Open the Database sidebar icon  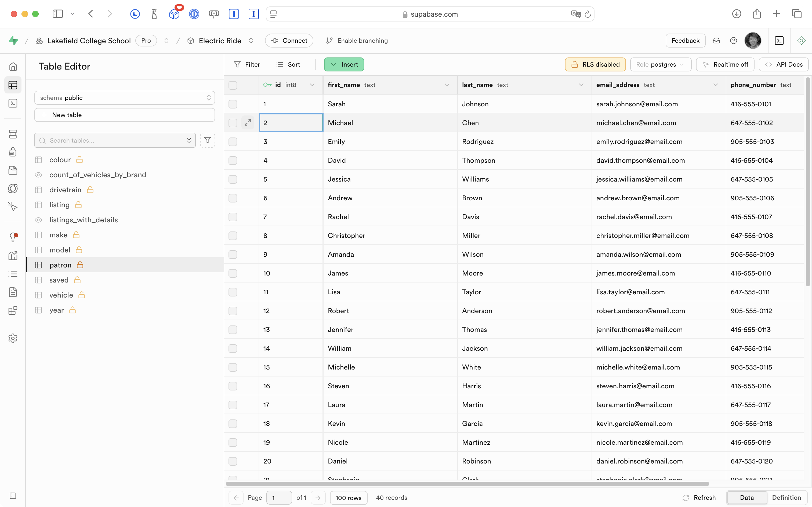[13, 134]
